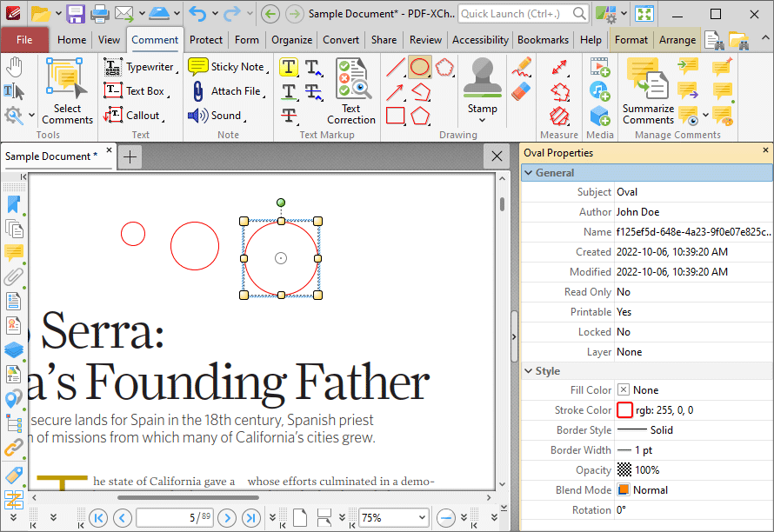Screen dimensions: 774x532
Task: Close the Oval Properties pane
Action: [765, 150]
